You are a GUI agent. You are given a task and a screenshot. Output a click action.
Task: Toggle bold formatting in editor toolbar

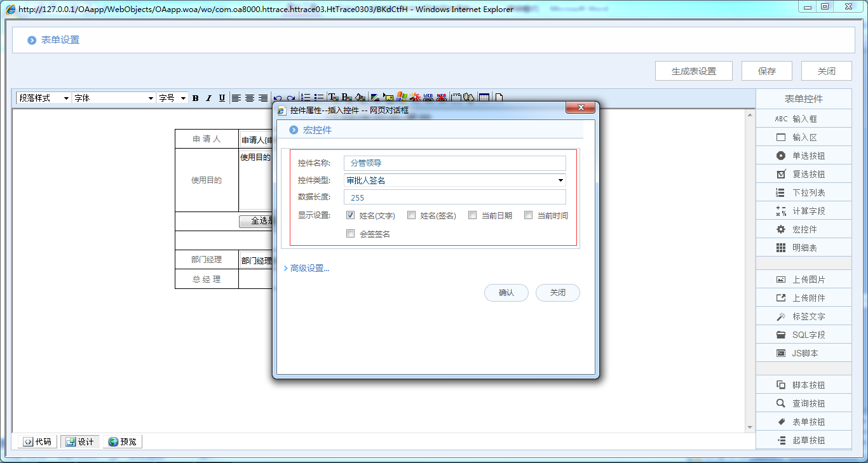click(x=196, y=98)
